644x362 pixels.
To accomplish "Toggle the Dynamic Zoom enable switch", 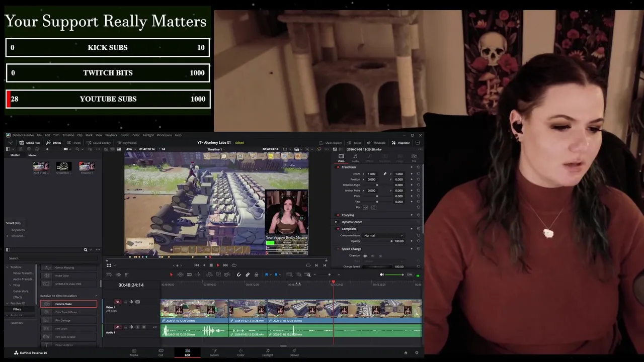I will [336, 222].
